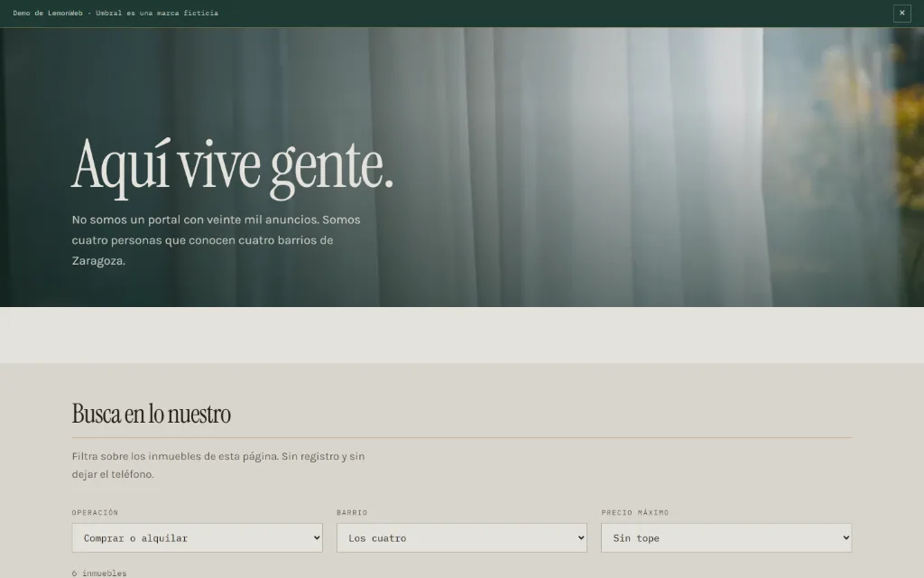
Task: Click the PRECIO MÁXIMO field label
Action: pos(634,513)
